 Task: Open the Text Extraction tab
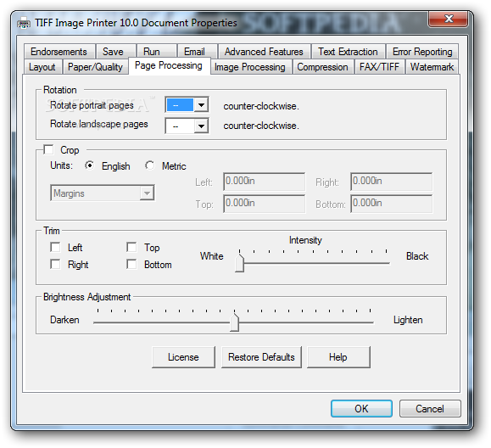349,52
